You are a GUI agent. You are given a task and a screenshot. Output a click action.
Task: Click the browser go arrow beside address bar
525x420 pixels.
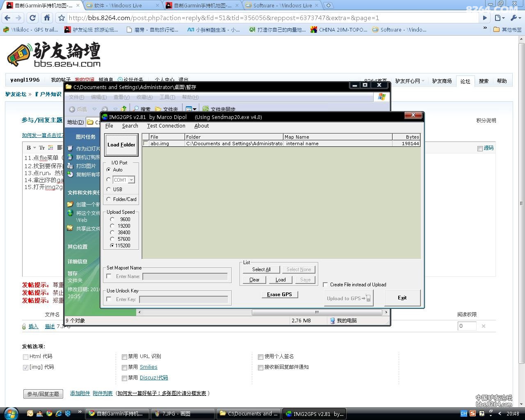[x=485, y=18]
